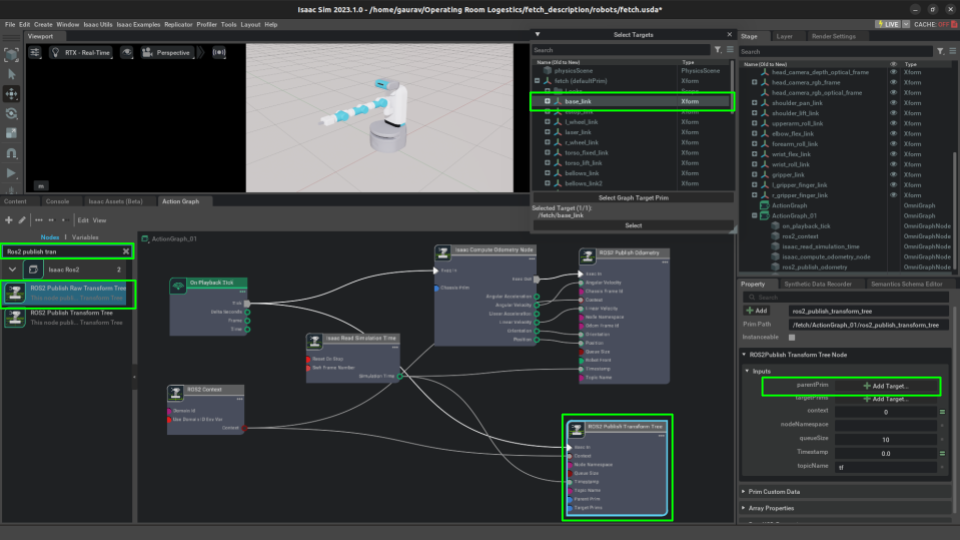This screenshot has width=960, height=540.
Task: Open the Create menu
Action: pyautogui.click(x=43, y=24)
